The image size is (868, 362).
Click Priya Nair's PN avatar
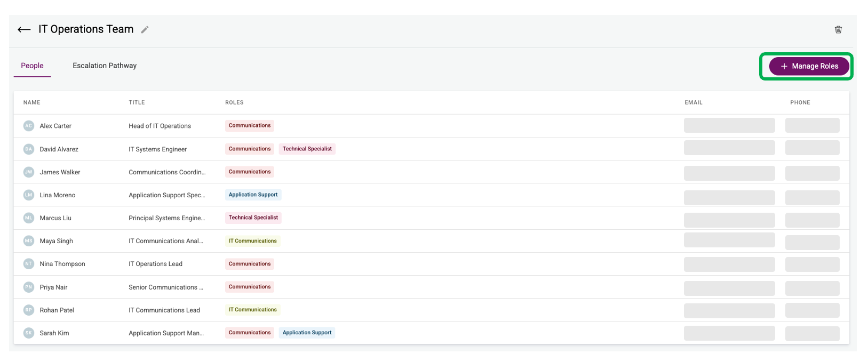tap(29, 287)
